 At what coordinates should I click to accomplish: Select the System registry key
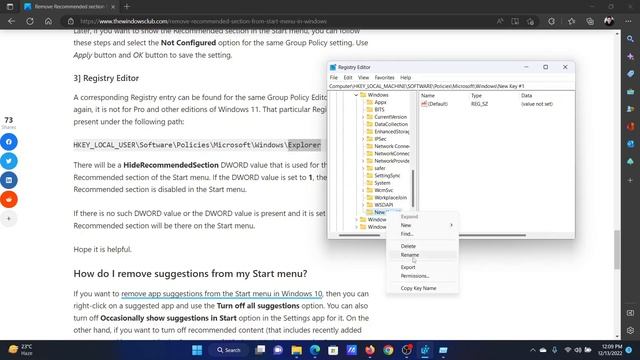pyautogui.click(x=382, y=183)
